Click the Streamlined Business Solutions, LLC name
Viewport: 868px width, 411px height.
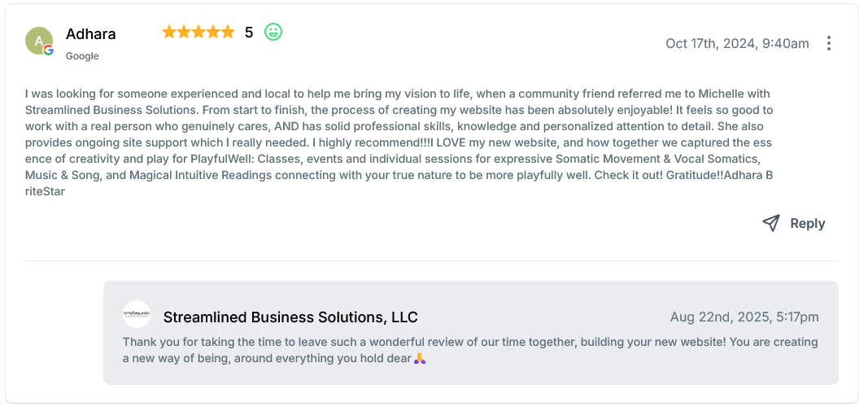click(290, 317)
